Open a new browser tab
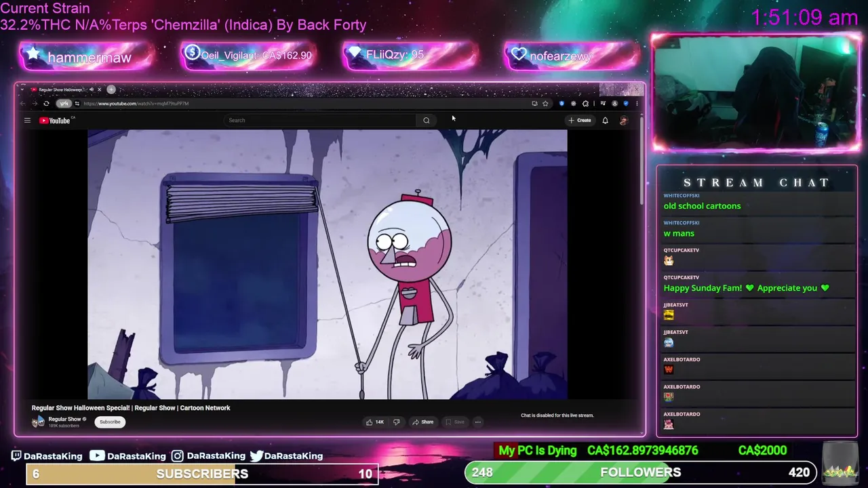Image resolution: width=868 pixels, height=488 pixels. (111, 89)
